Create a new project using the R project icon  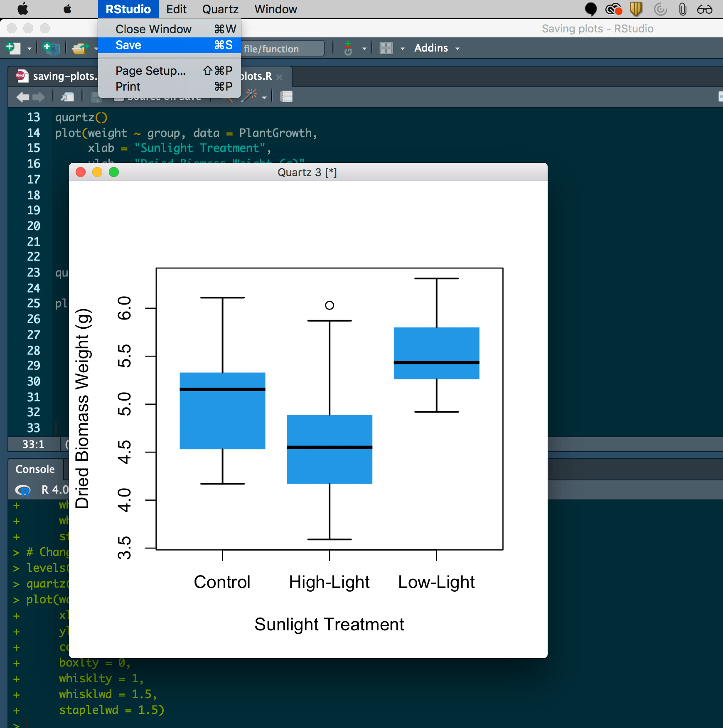pos(51,47)
